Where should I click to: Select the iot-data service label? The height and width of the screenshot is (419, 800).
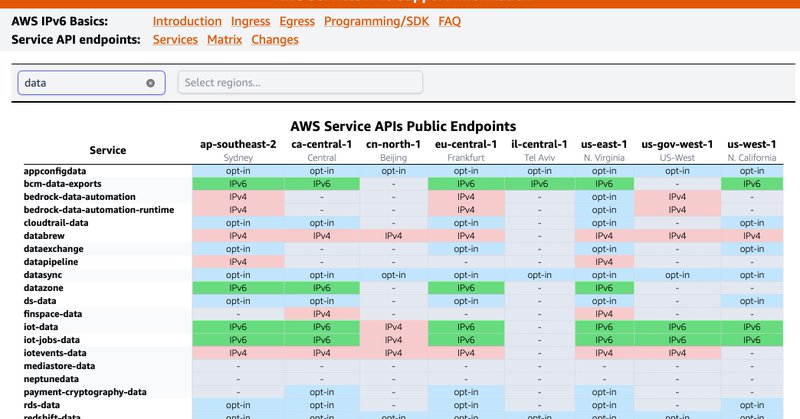pyautogui.click(x=41, y=327)
